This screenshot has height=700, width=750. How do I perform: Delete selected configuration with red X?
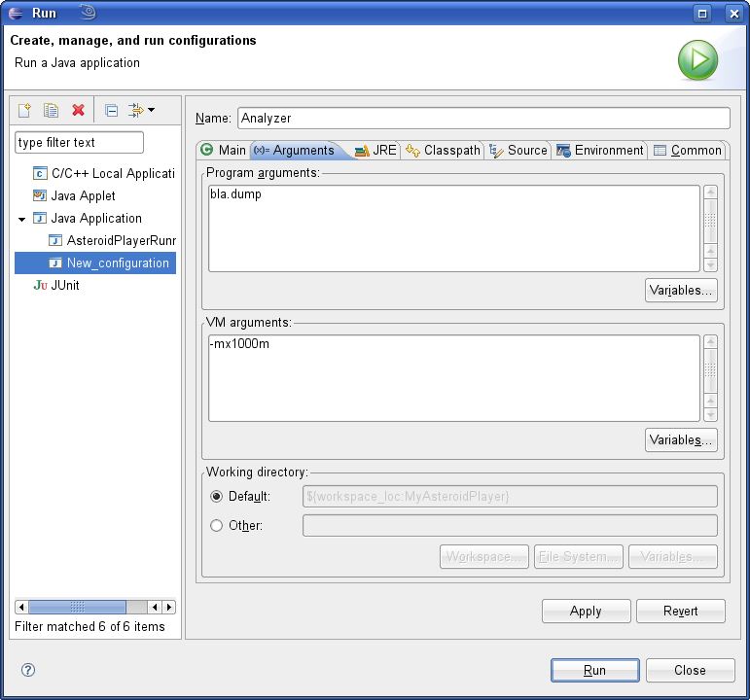(x=78, y=111)
